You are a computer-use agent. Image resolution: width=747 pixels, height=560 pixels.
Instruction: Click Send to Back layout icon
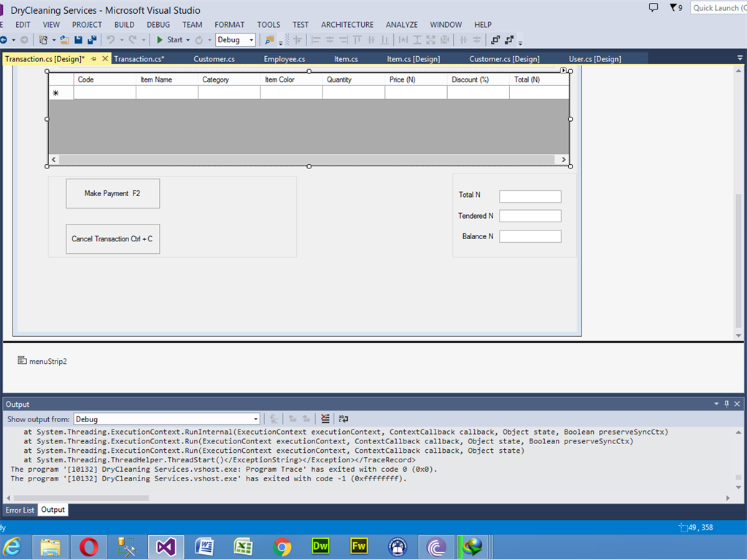[x=509, y=40]
